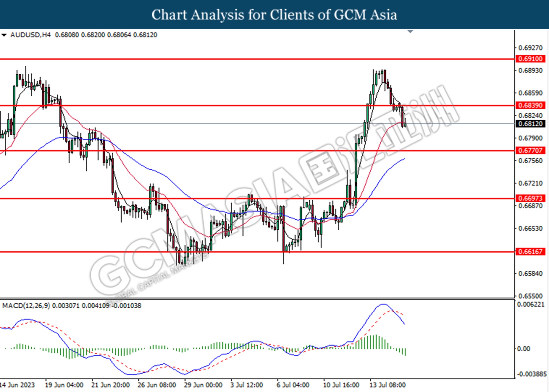Click the MACD scale value 0.006221
The height and width of the screenshot is (392, 549).
pyautogui.click(x=530, y=304)
